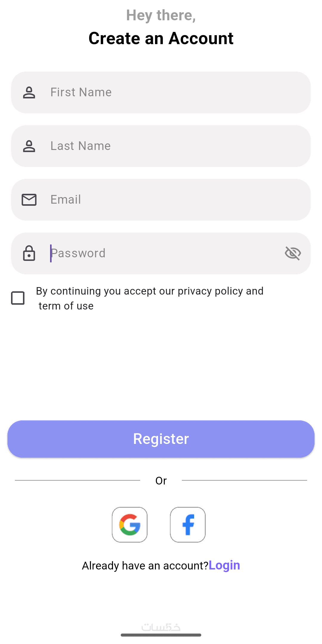Screen dimensions: 322x644
Task: Click the envelope icon in the Email field
Action: click(29, 200)
